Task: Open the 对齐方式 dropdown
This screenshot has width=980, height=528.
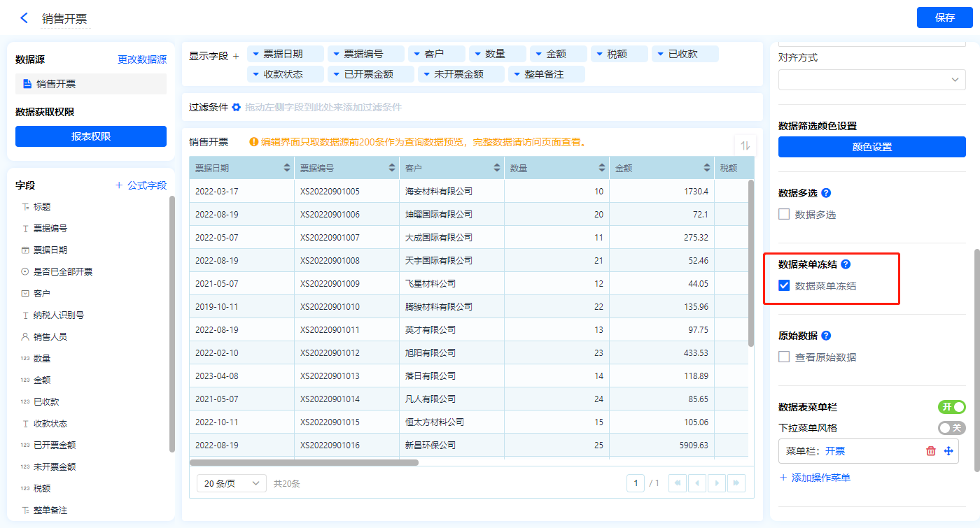Action: pyautogui.click(x=871, y=80)
